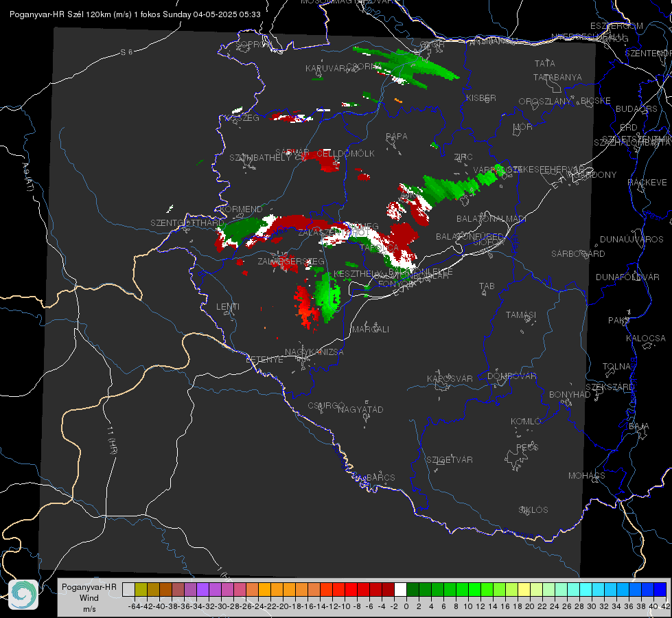
Task: Click the SOPRON city label
Action: pos(253,44)
